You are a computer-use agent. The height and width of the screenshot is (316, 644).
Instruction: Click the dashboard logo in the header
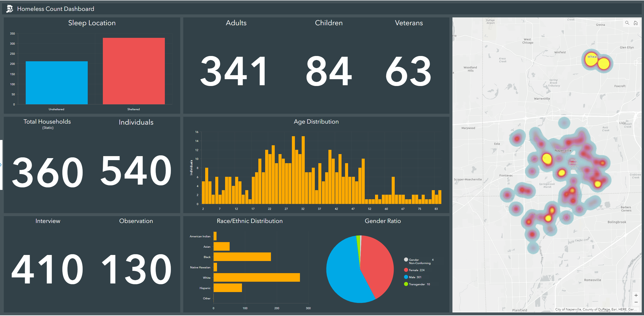click(x=9, y=9)
